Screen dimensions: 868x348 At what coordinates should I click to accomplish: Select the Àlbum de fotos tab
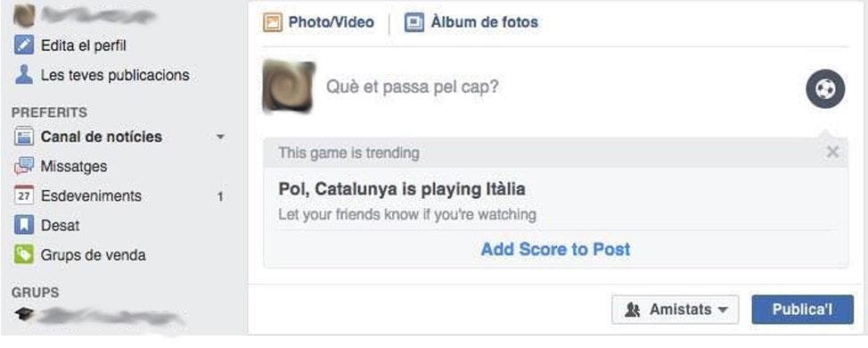471,22
